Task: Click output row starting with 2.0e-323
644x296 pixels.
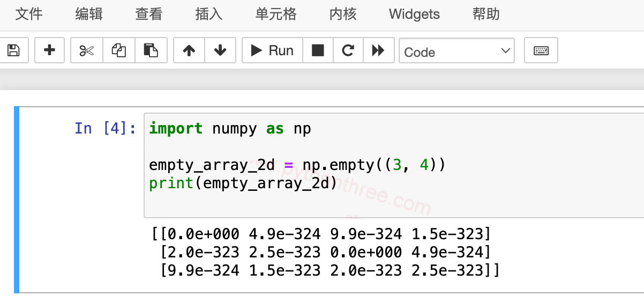Action: pos(325,252)
